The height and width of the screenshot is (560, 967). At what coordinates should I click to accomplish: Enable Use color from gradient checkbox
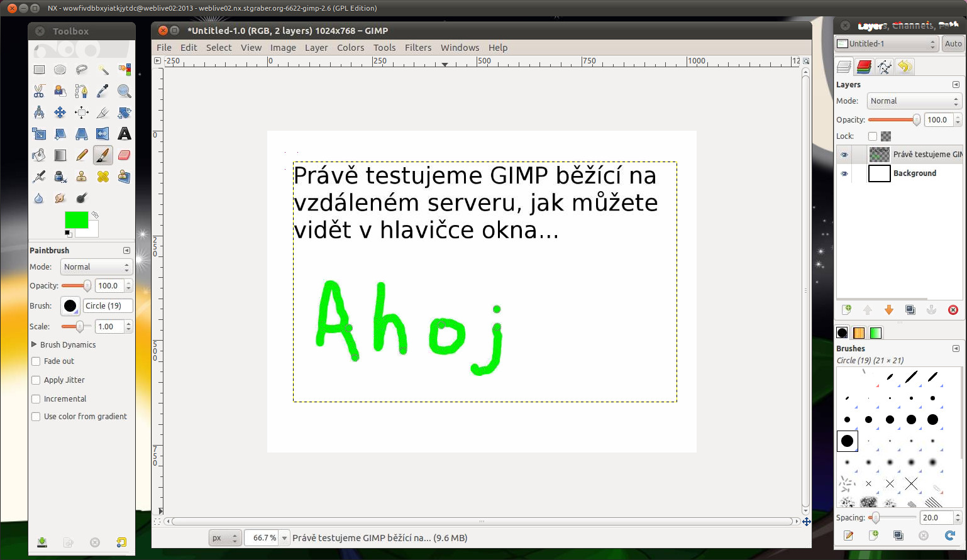click(36, 417)
